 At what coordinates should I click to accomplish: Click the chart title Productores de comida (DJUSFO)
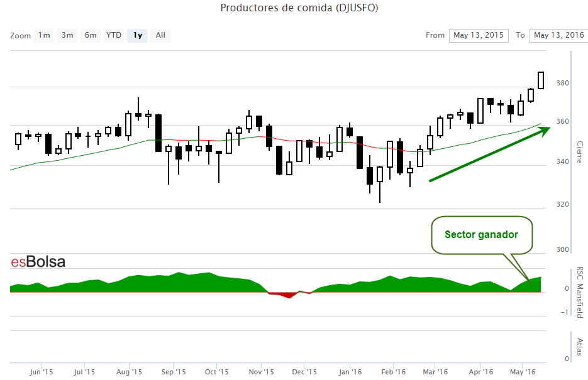click(x=299, y=8)
